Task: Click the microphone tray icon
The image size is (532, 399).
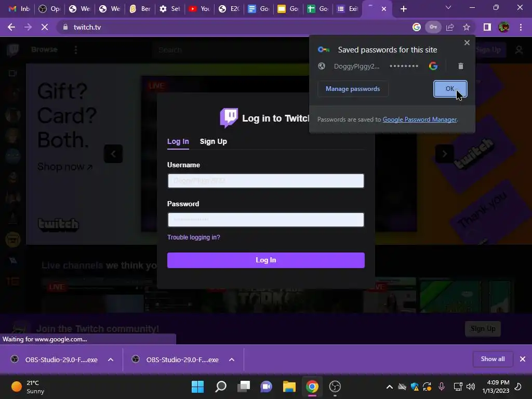Action: pyautogui.click(x=442, y=387)
